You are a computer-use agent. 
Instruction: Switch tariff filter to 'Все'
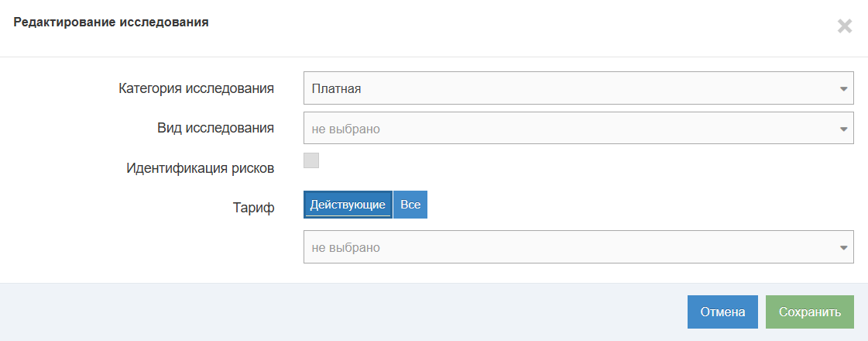click(410, 205)
